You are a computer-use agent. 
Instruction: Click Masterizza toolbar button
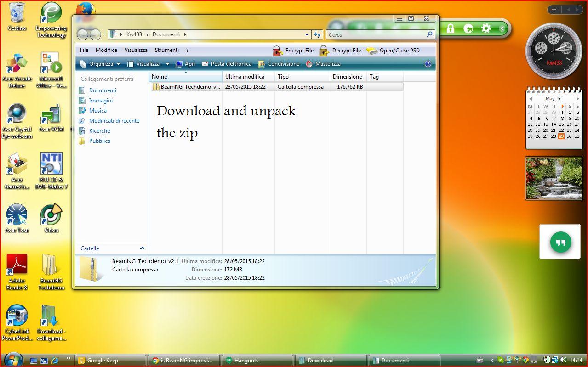323,64
